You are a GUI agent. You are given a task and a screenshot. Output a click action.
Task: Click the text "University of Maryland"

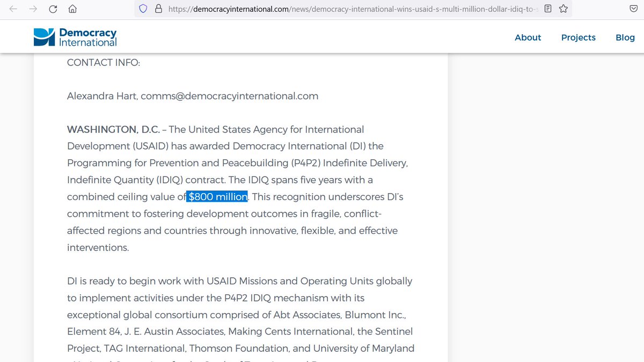364,348
